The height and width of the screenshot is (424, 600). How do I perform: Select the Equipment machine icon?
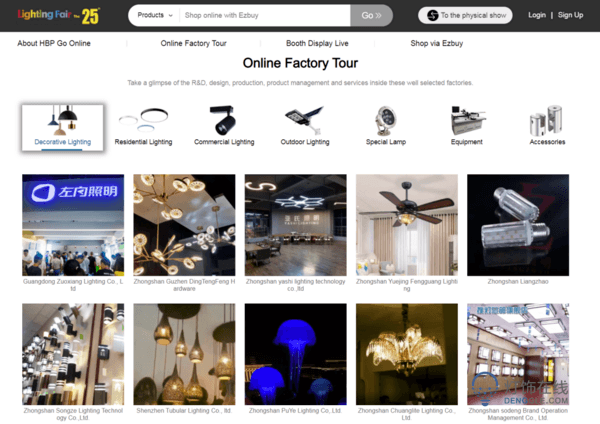point(467,121)
